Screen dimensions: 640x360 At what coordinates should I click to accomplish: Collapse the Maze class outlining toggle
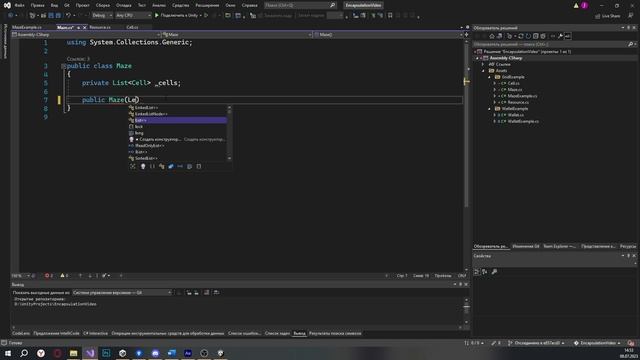tap(63, 66)
